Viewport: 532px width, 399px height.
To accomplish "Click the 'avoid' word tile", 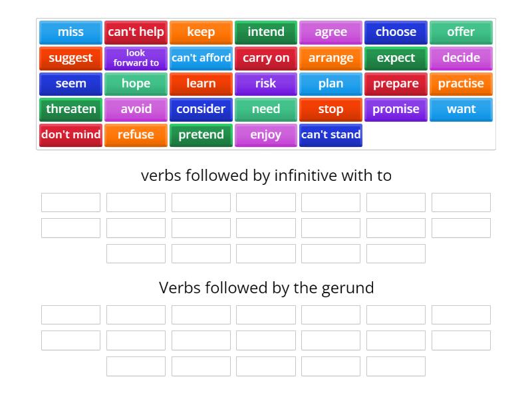I will coord(136,109).
